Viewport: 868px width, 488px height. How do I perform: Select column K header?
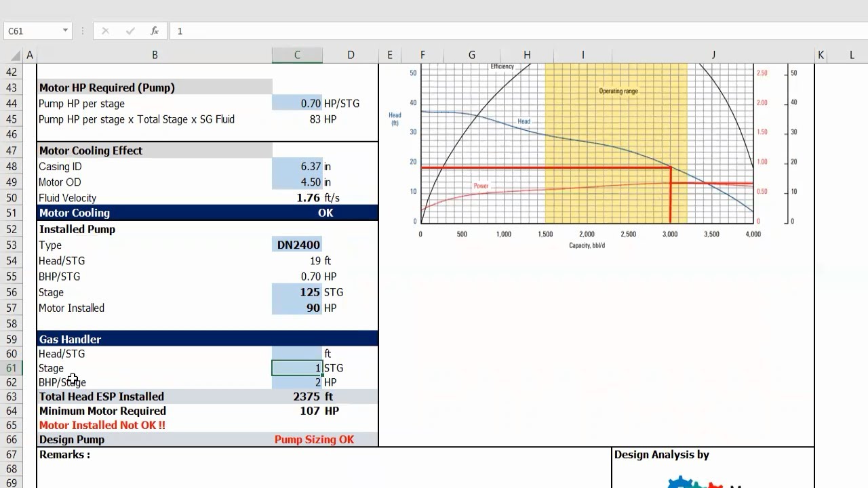[x=821, y=55]
